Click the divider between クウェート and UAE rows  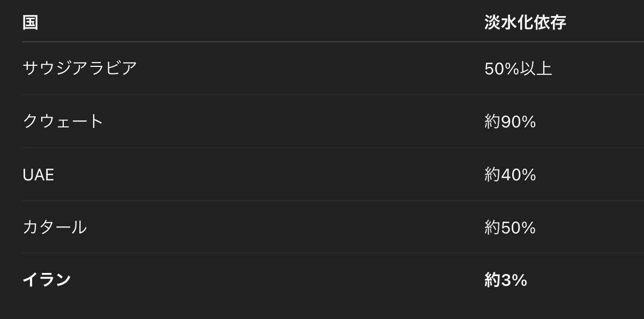tap(321, 148)
